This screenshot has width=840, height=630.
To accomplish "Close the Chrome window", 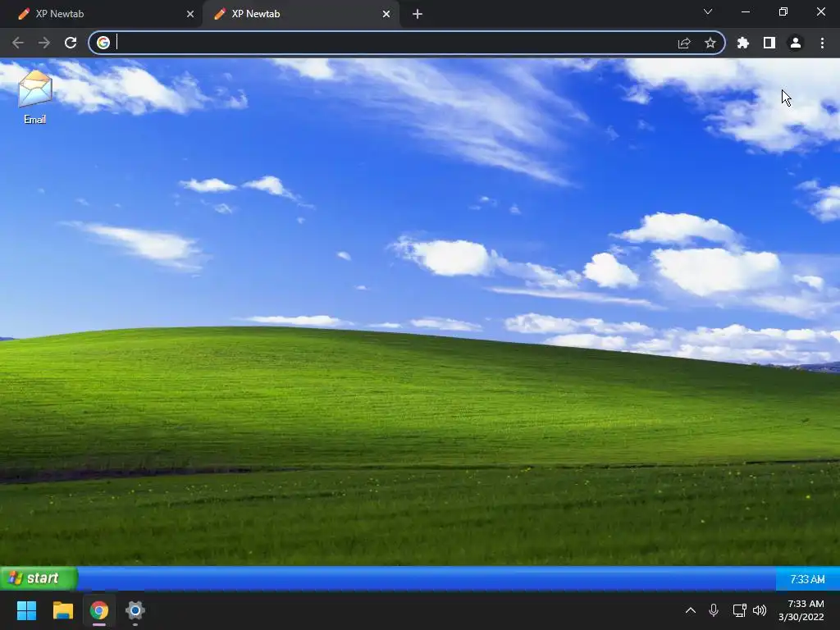I will point(820,11).
